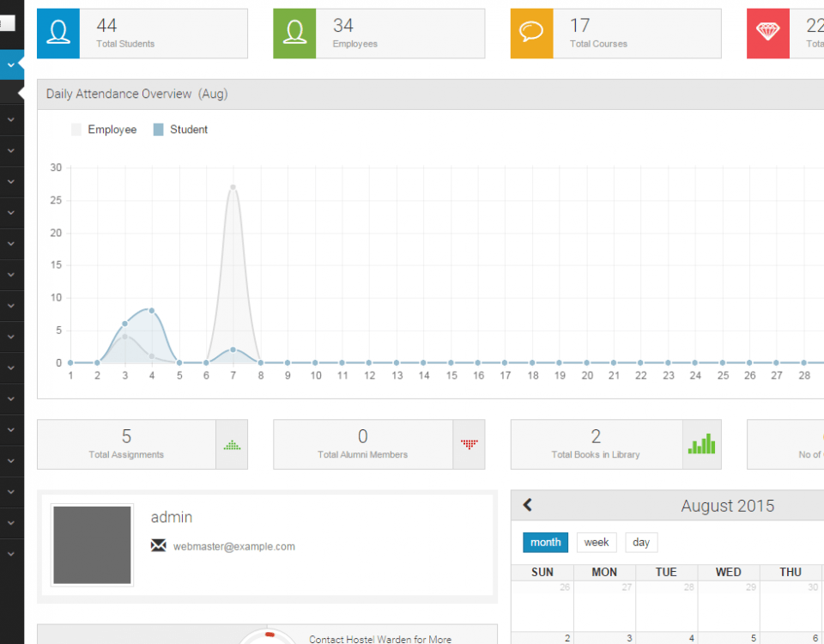Click the envelope icon beside webmaster email
Screen dimensions: 824x644
click(x=159, y=545)
